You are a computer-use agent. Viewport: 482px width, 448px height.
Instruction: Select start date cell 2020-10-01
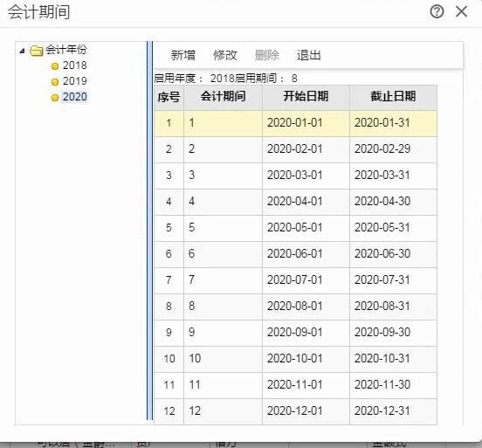pyautogui.click(x=306, y=359)
